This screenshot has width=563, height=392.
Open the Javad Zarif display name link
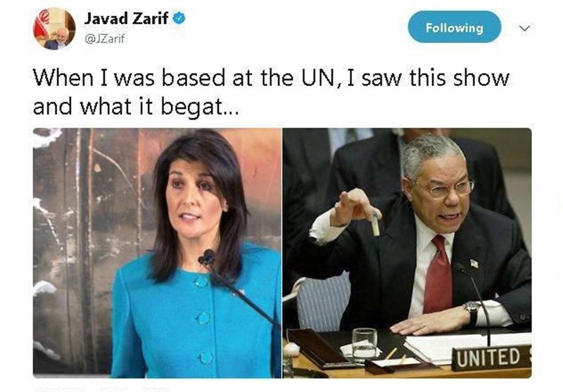126,18
